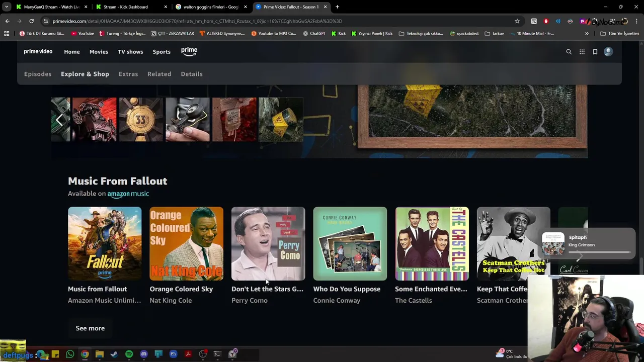This screenshot has height=362, width=644.
Task: Open File Explorer from the taskbar
Action: 100,354
